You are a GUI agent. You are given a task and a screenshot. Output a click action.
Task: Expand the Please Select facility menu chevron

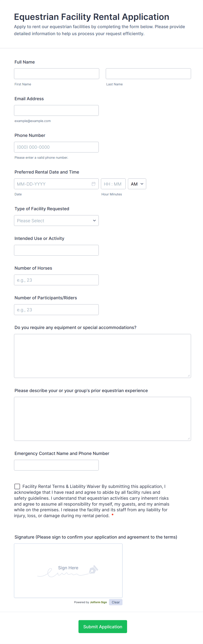point(94,220)
